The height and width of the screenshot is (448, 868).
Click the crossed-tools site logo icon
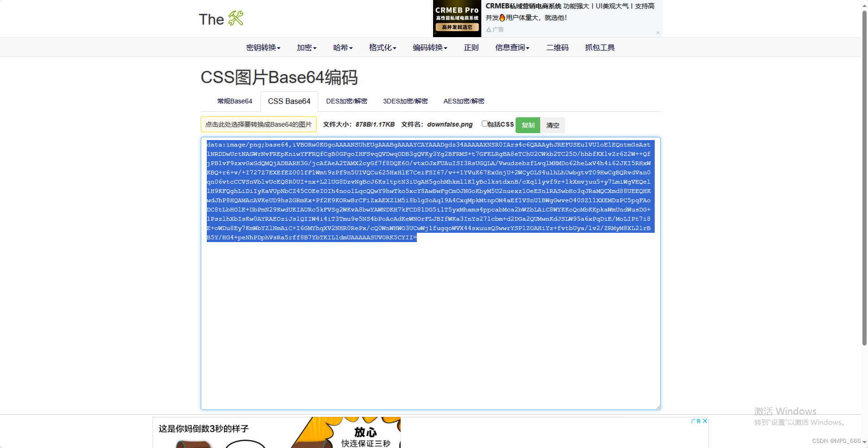[235, 19]
